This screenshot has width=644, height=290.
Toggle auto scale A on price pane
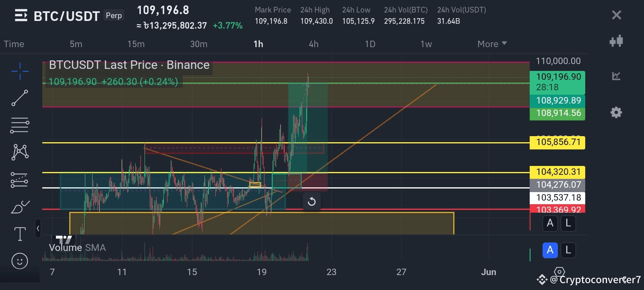550,223
